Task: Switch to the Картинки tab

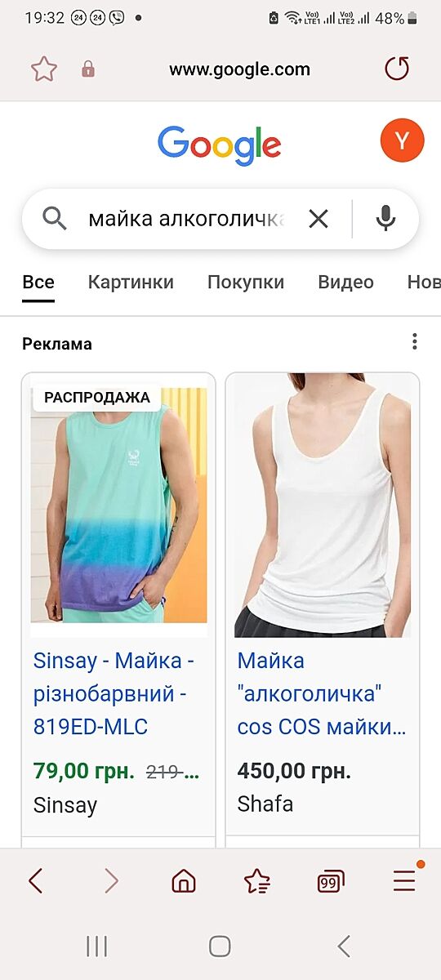Action: coord(131,283)
